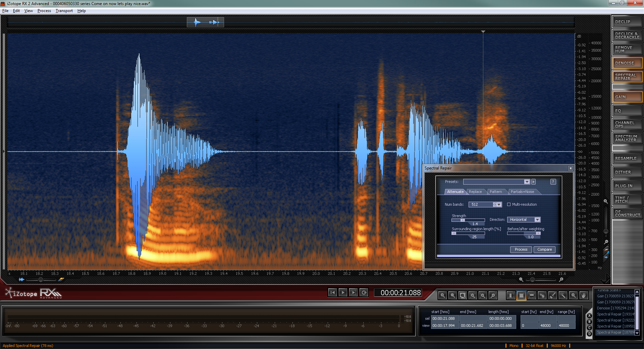
Task: Click the Compare button in Spectral Repair
Action: click(544, 249)
